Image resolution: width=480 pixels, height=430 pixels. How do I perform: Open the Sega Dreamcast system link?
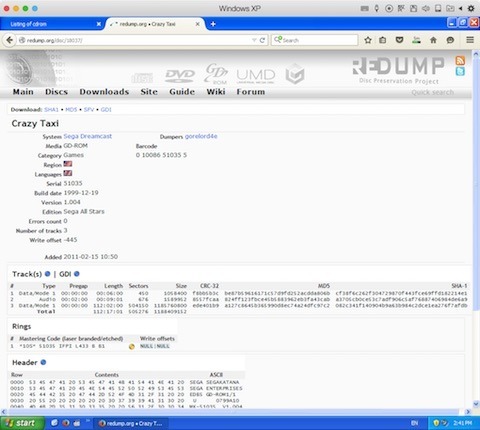(88, 136)
